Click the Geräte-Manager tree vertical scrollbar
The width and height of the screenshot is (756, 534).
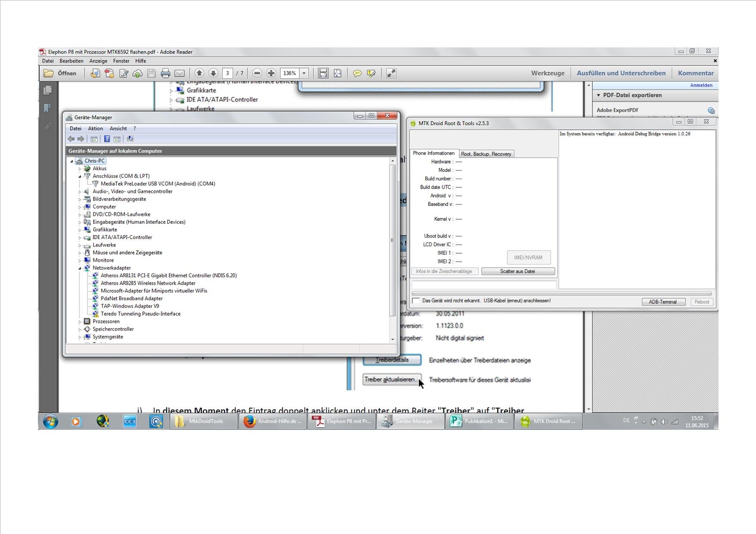coord(392,240)
